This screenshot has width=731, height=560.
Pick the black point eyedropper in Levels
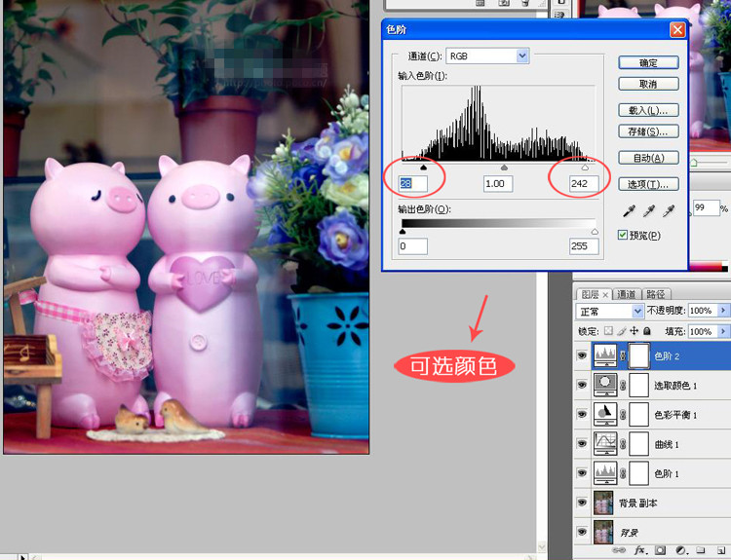click(x=628, y=210)
